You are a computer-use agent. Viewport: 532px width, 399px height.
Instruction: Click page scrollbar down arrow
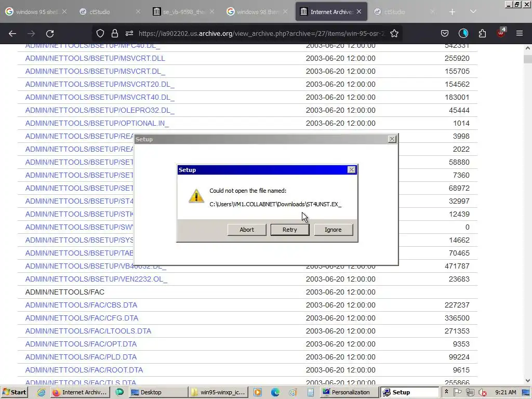click(528, 380)
